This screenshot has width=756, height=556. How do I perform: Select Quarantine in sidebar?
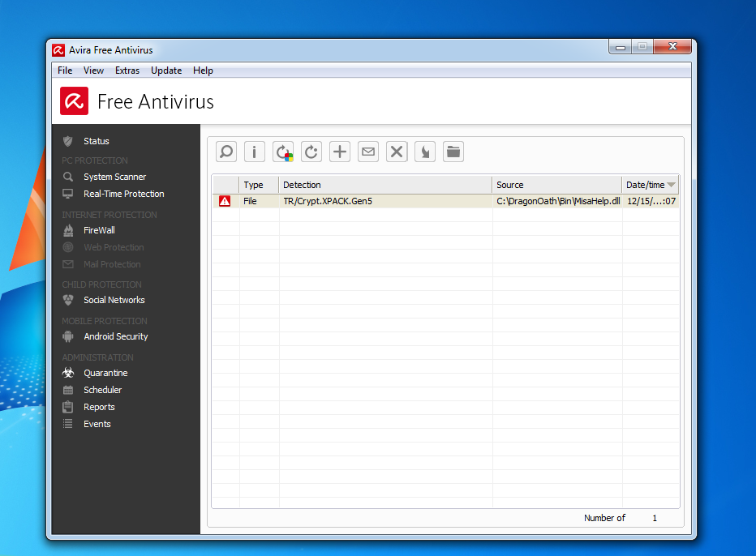[105, 373]
